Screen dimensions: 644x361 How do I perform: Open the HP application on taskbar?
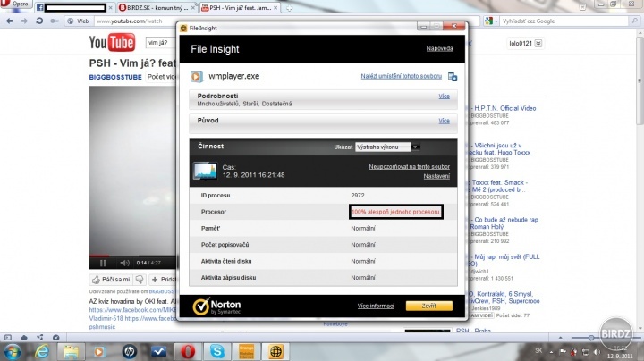[130, 351]
